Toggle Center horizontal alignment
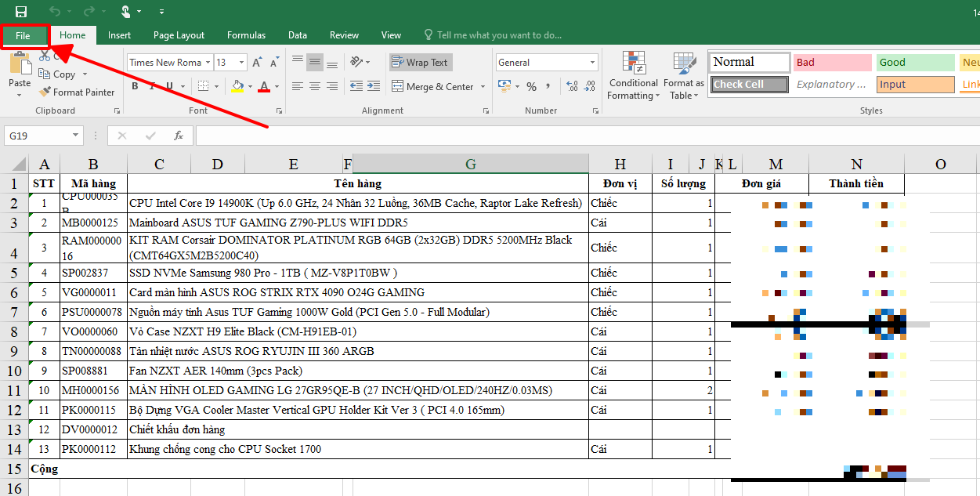 (x=315, y=86)
